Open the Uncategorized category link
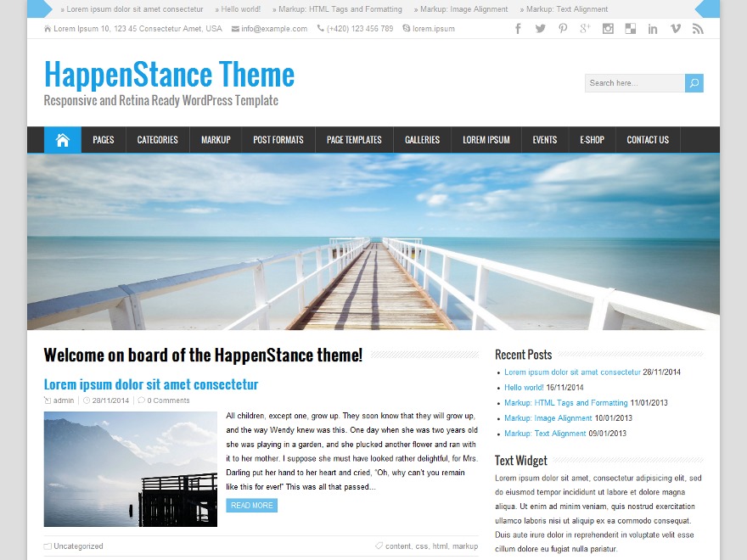The width and height of the screenshot is (747, 560). point(78,546)
